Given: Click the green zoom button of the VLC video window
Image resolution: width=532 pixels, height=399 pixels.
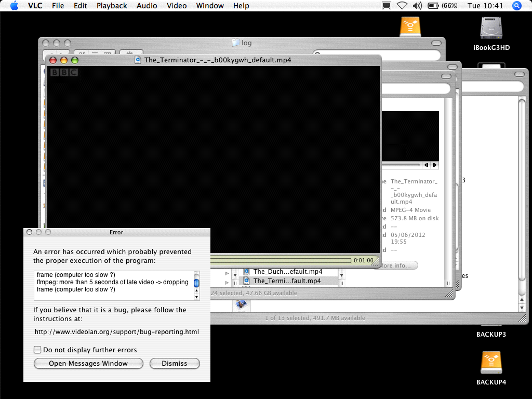Looking at the screenshot, I should [x=75, y=60].
